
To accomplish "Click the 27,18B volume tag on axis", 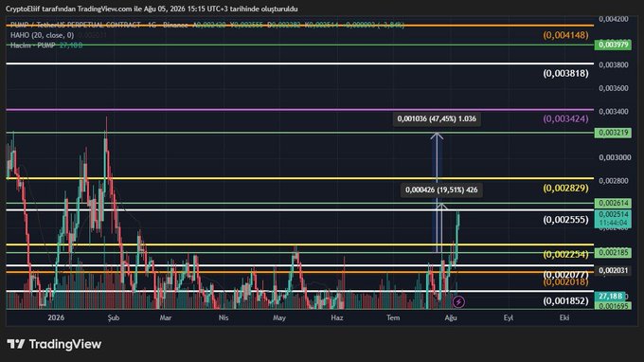I will (x=610, y=296).
